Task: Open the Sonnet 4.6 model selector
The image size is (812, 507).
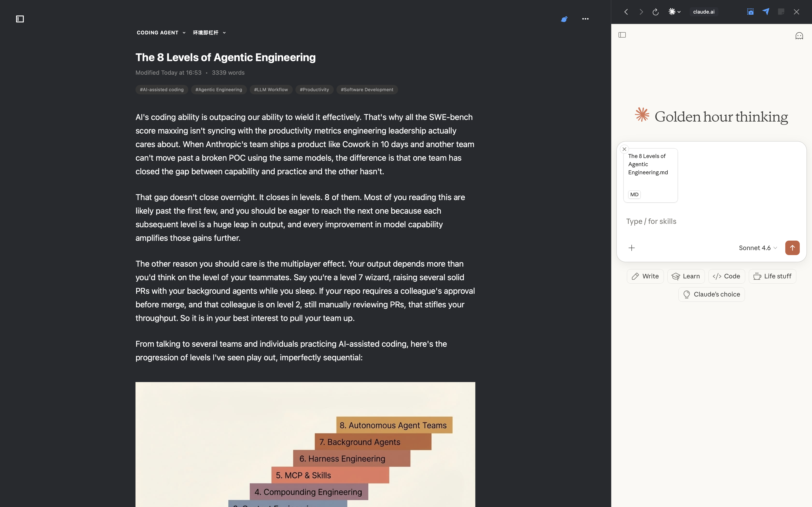Action: point(758,248)
